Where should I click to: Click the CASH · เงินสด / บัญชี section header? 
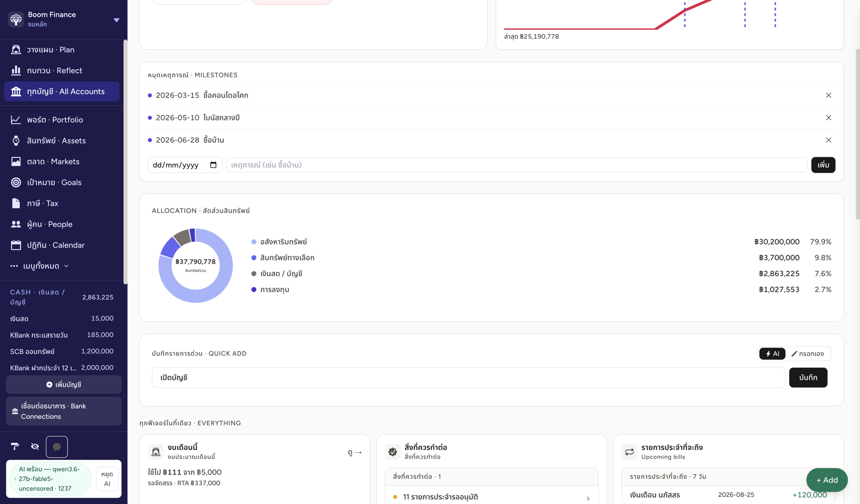(x=62, y=297)
